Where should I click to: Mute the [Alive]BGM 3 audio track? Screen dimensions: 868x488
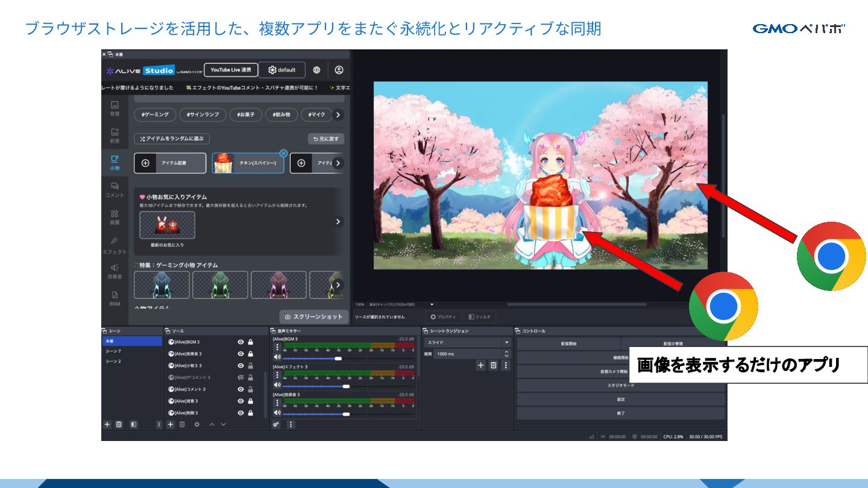click(x=277, y=358)
